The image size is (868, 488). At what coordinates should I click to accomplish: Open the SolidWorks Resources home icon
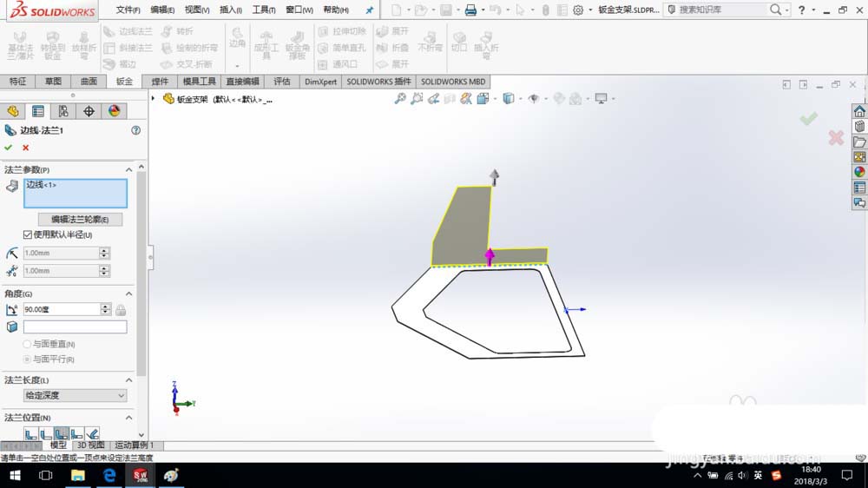coord(859,111)
